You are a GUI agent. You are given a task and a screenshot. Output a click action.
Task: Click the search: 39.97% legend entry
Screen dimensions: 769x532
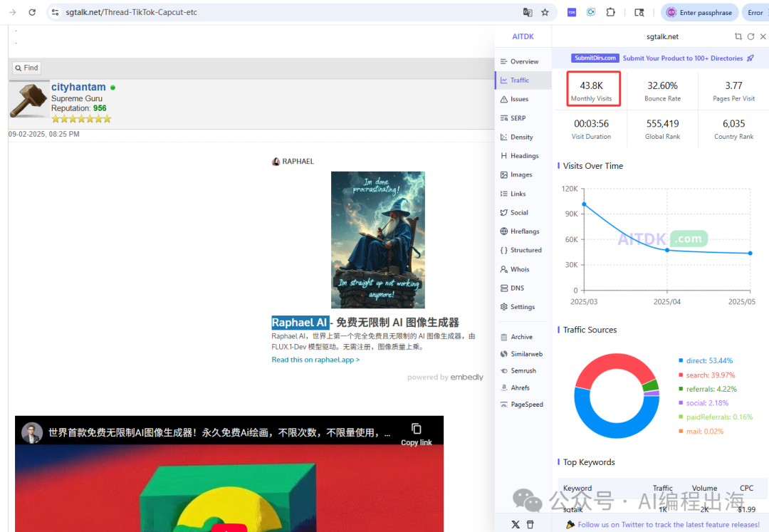tap(706, 375)
